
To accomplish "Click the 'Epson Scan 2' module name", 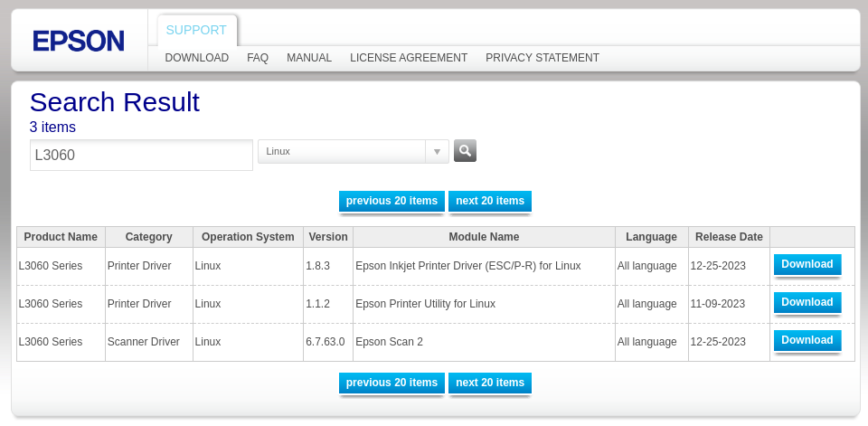I will pos(389,342).
